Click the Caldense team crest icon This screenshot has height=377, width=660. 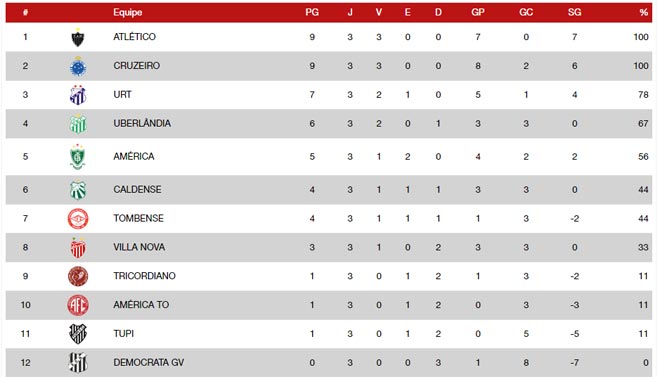[x=78, y=190]
